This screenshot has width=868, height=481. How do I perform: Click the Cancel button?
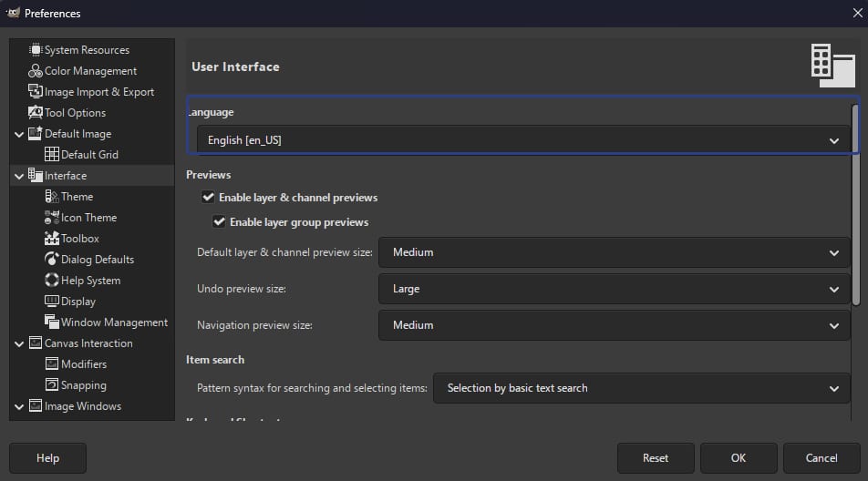pos(821,458)
